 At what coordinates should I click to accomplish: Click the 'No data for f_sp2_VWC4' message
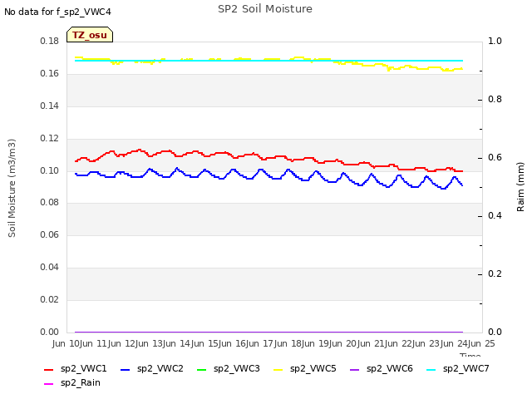(57, 12)
